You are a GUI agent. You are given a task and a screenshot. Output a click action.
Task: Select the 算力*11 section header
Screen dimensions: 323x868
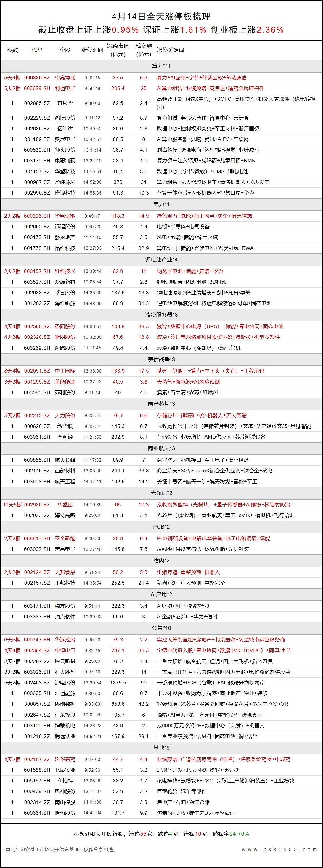pyautogui.click(x=161, y=66)
